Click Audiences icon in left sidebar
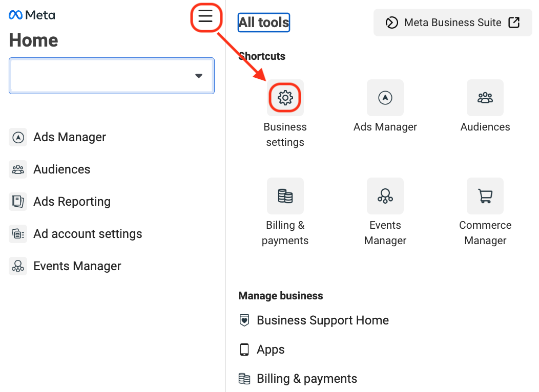 pos(18,169)
